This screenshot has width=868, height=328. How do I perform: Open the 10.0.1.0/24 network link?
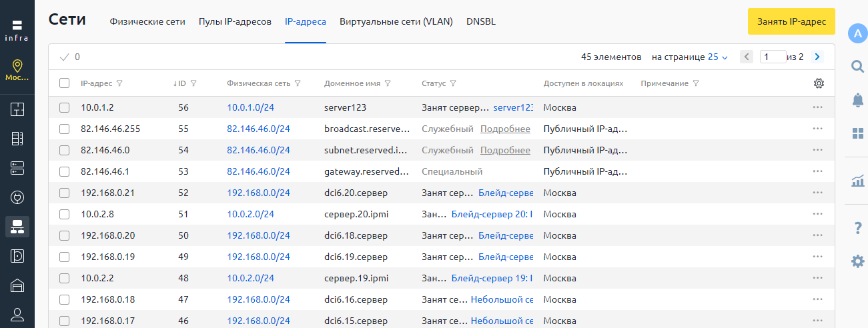click(250, 107)
